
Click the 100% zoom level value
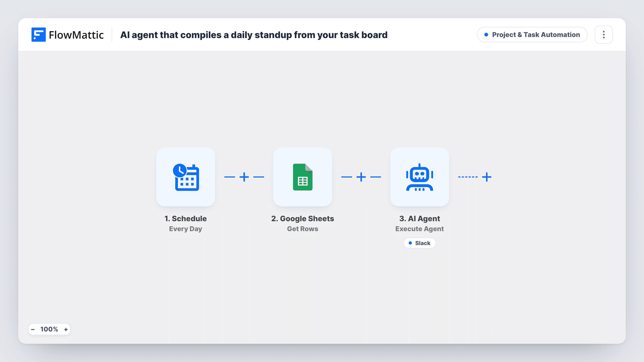click(49, 329)
